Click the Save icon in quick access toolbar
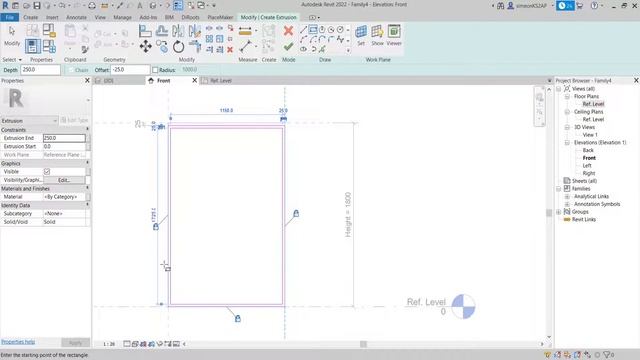Image resolution: width=640 pixels, height=360 pixels. tap(37, 6)
